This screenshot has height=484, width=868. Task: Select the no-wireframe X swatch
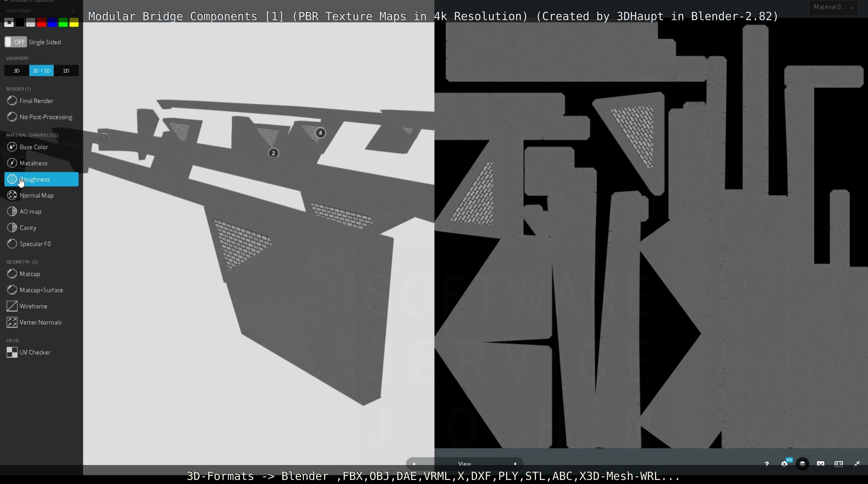(x=9, y=23)
